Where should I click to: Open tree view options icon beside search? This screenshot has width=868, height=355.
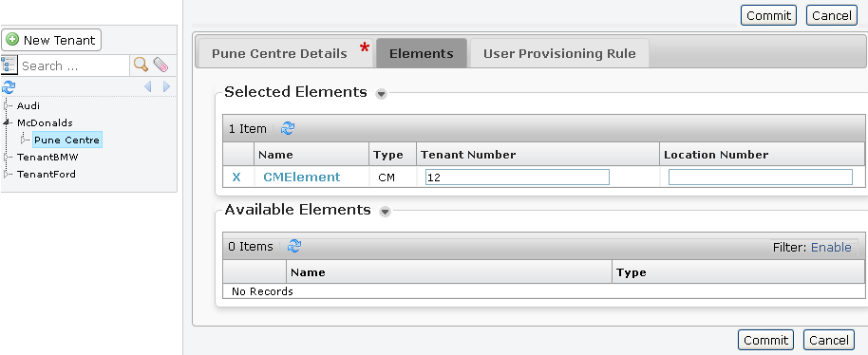pos(9,65)
